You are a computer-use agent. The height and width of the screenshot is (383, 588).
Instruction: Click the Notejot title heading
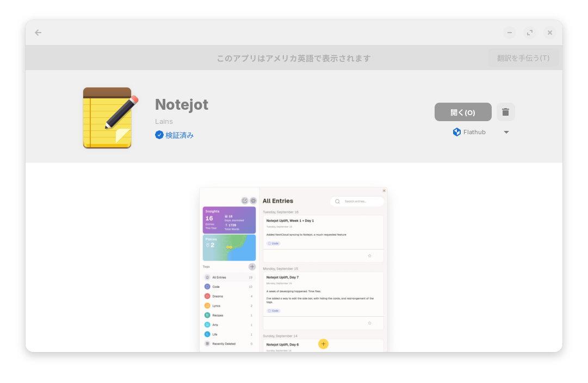(182, 104)
